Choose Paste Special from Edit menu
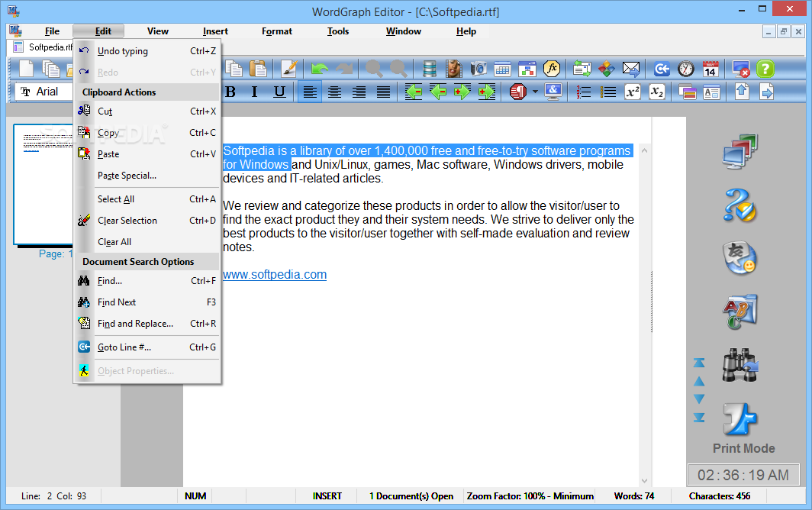The height and width of the screenshot is (510, 812). coord(147,175)
